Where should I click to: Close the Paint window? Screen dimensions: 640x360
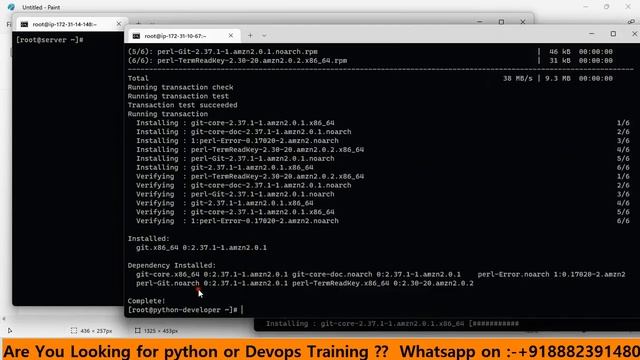click(x=628, y=7)
